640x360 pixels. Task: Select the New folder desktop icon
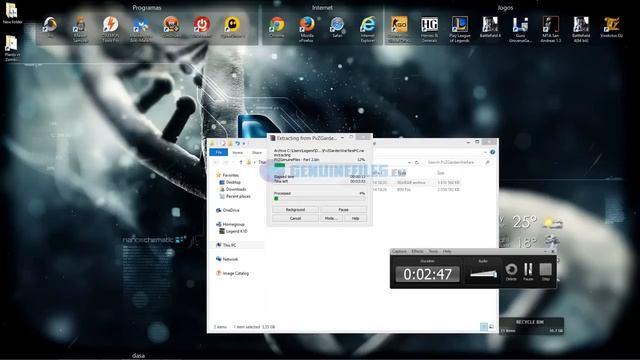pos(12,13)
